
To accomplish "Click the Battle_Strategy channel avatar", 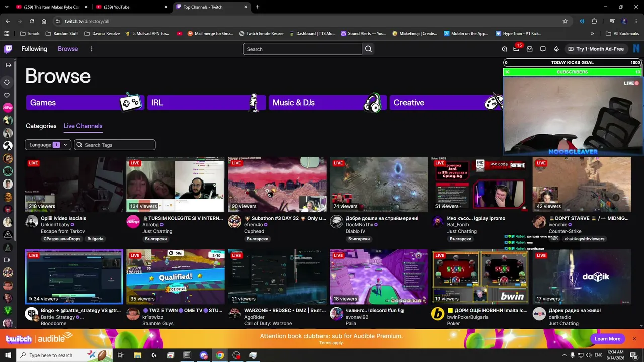I will [32, 314].
